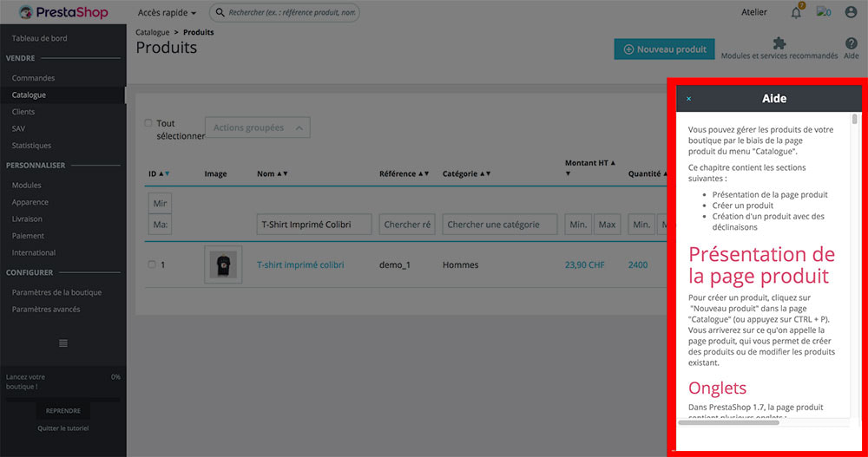Click the Aide question mark icon
The image size is (868, 457).
pos(851,43)
